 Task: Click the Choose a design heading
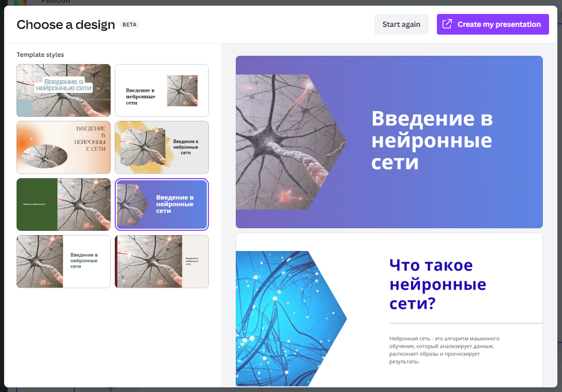coord(66,24)
